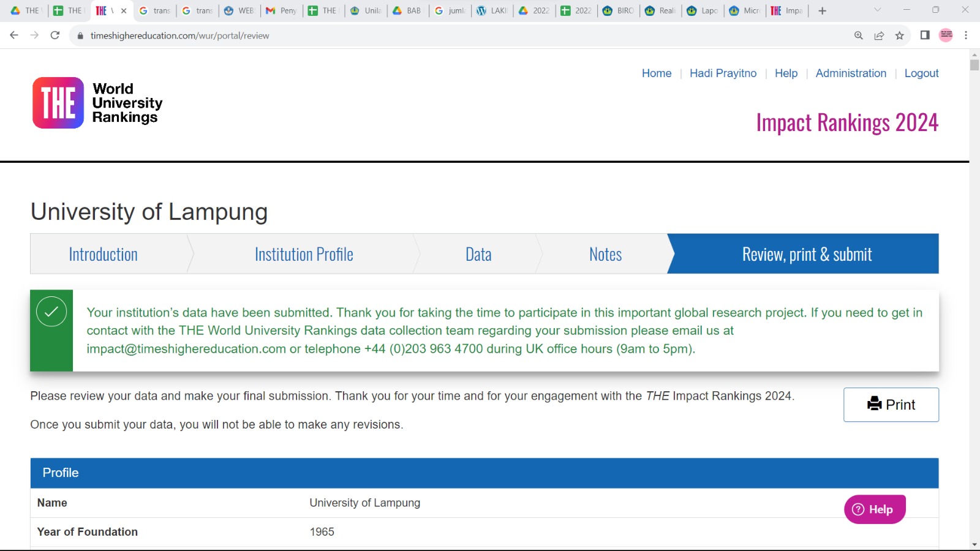Select the Notes step tab
The width and height of the screenshot is (980, 551).
[605, 254]
